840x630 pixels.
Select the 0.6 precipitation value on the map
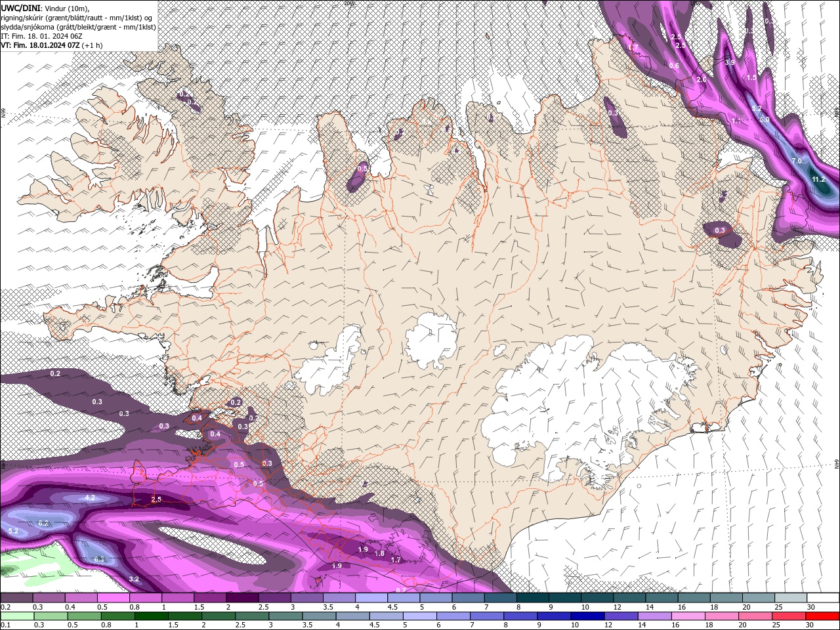point(674,66)
